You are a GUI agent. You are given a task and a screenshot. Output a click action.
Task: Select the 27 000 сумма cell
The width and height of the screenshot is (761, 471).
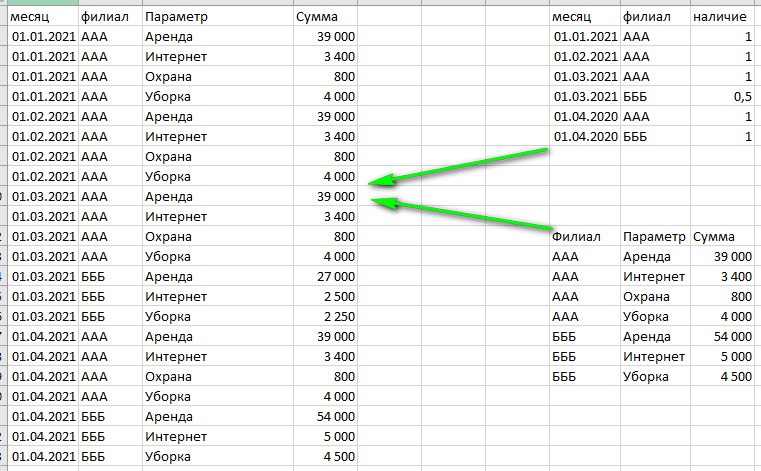336,277
